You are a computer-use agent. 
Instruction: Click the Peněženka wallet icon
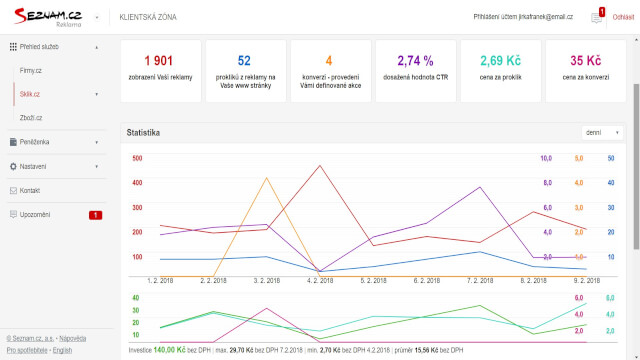13,142
